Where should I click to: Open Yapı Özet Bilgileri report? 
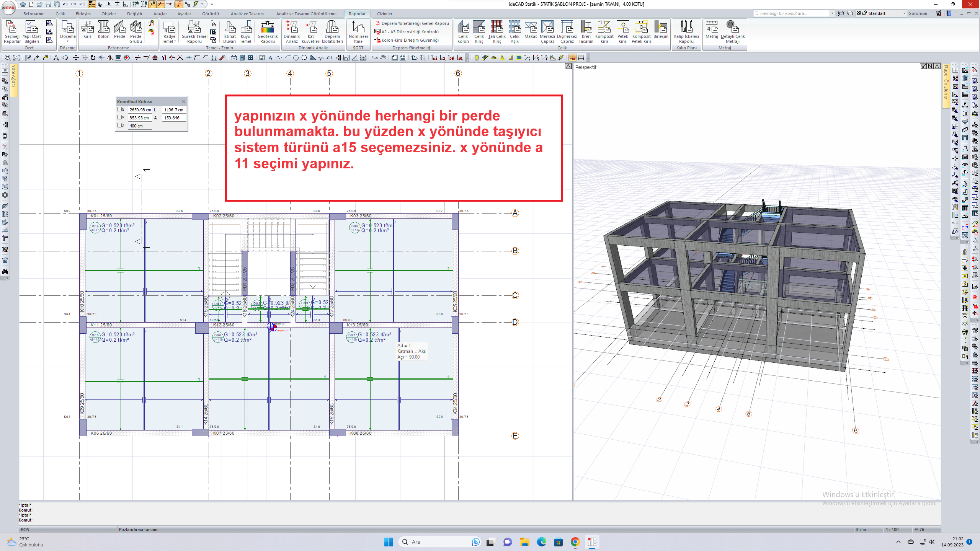32,32
